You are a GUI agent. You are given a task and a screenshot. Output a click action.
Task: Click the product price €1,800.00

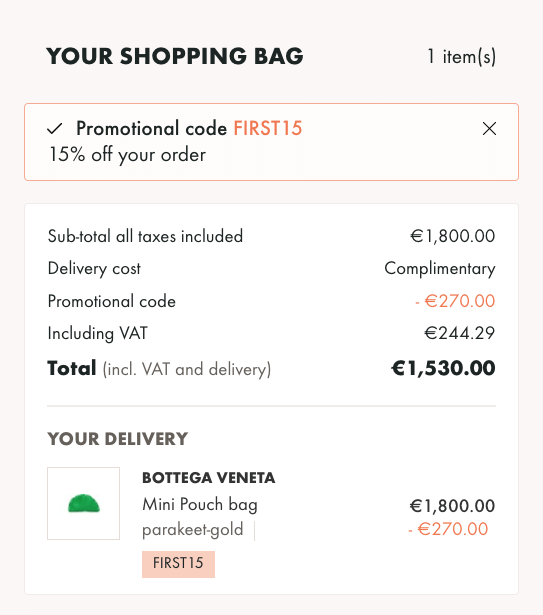tap(452, 506)
